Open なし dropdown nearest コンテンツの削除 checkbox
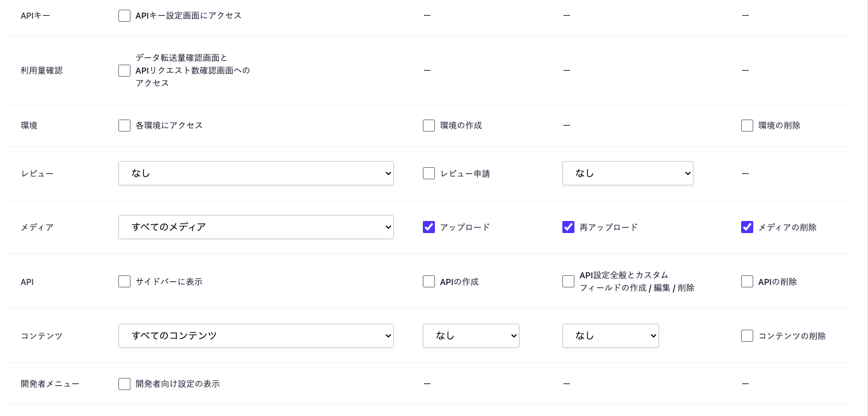This screenshot has width=868, height=416. [610, 336]
